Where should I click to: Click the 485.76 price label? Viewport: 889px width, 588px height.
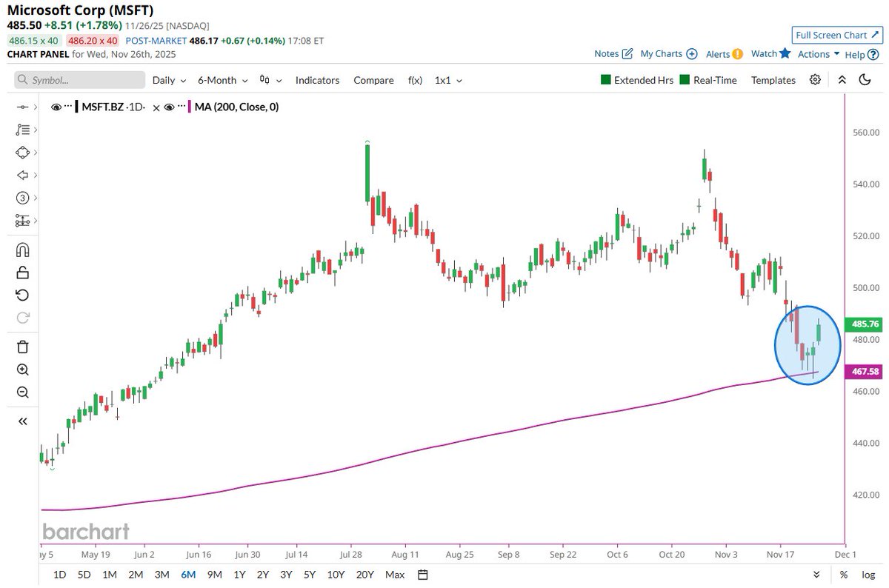pos(865,324)
